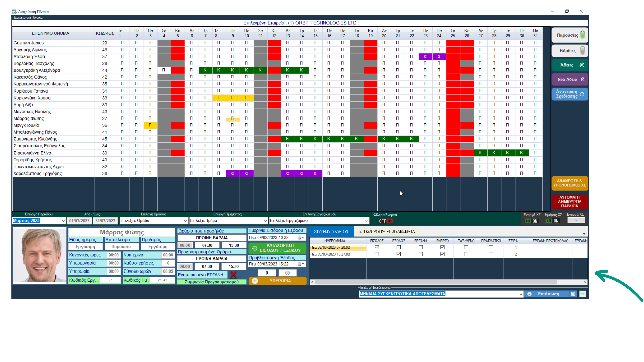Click the yellow Γ cell for Μενγκ Ιουλία
The image size is (644, 362).
coord(150,125)
